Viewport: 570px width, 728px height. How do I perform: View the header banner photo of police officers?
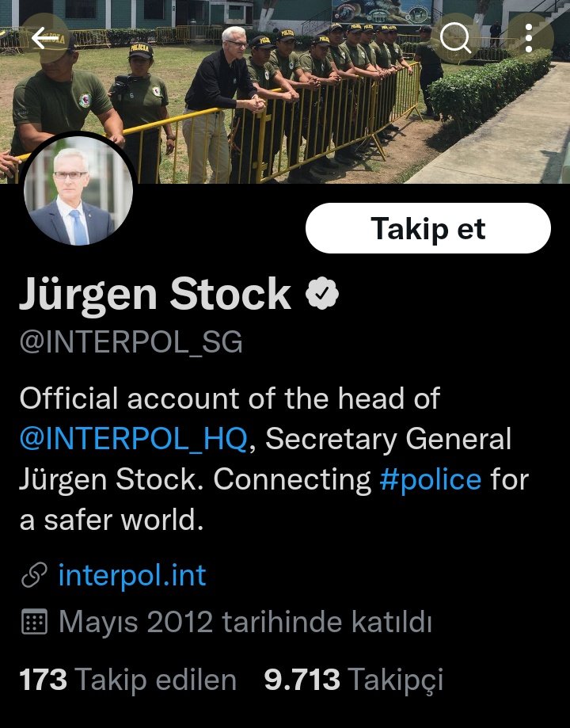click(x=285, y=92)
